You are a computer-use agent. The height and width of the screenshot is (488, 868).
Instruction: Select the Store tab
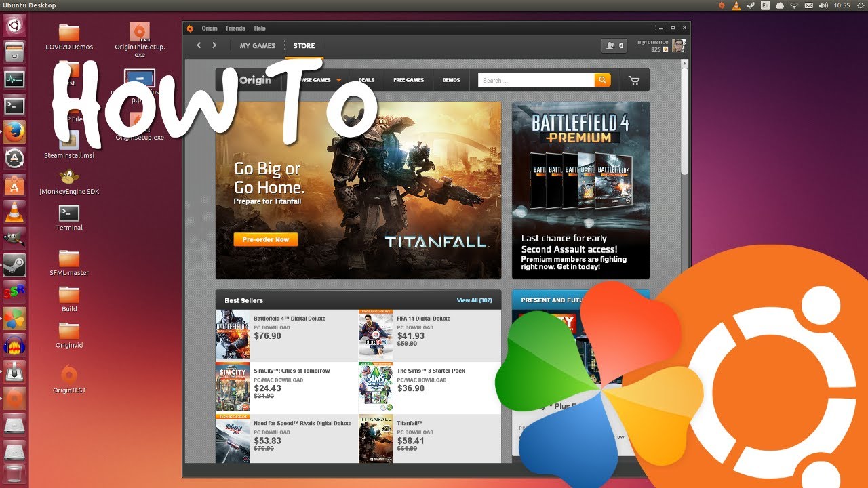[304, 46]
